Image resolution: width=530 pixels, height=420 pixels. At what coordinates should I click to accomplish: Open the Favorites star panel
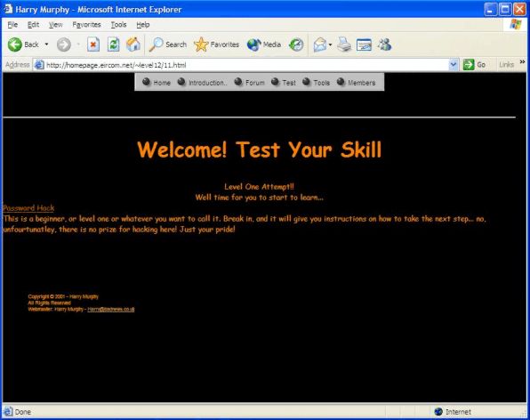[216, 44]
